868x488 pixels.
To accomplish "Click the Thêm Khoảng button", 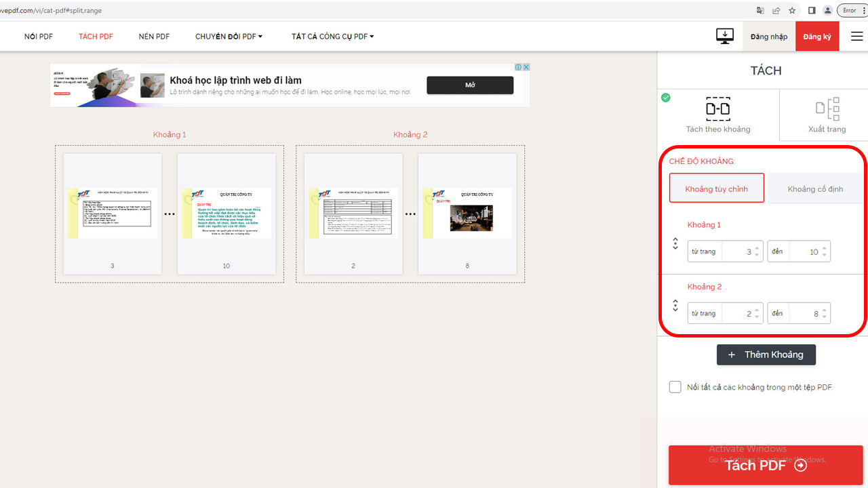I will [766, 354].
